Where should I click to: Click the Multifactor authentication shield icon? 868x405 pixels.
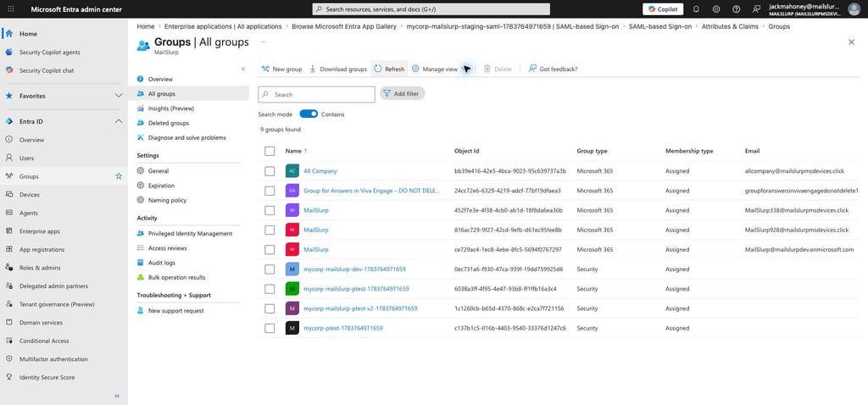(x=8, y=359)
